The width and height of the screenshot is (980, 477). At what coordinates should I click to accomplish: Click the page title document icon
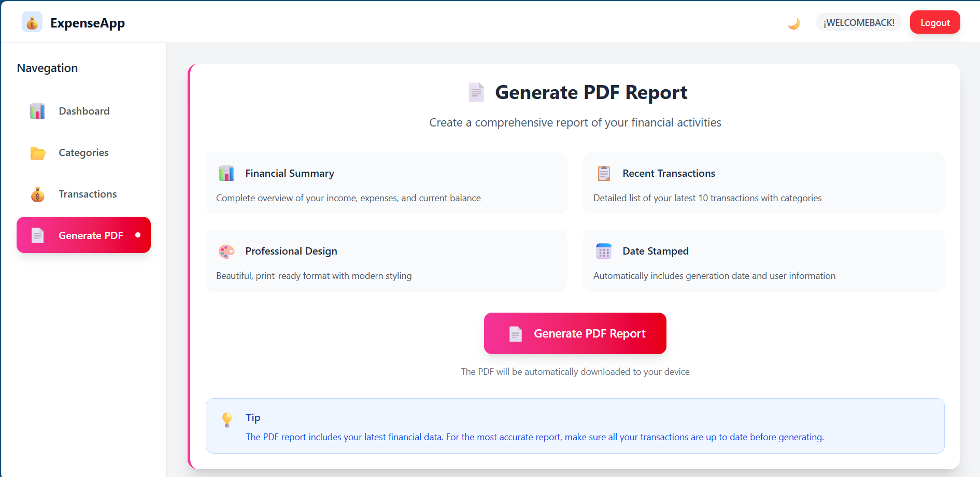click(476, 92)
